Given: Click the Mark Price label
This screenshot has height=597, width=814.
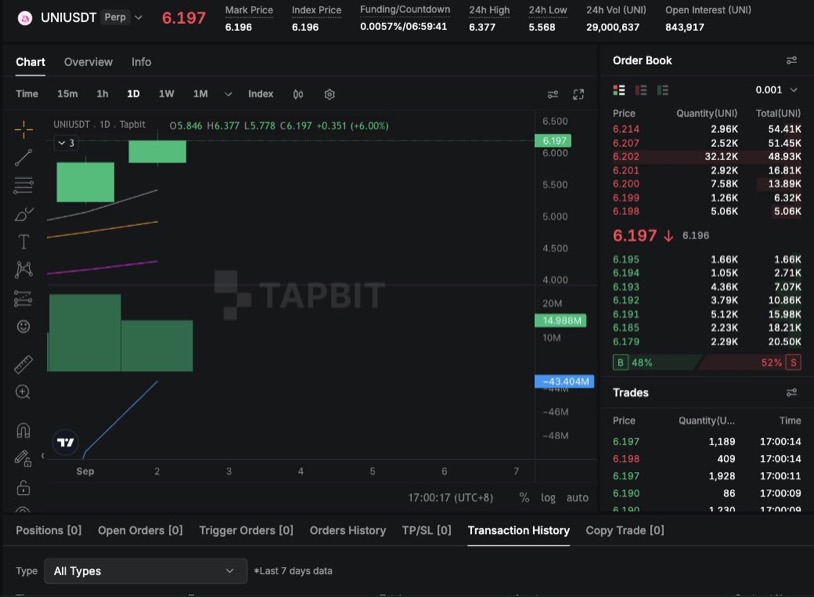Looking at the screenshot, I should point(249,10).
